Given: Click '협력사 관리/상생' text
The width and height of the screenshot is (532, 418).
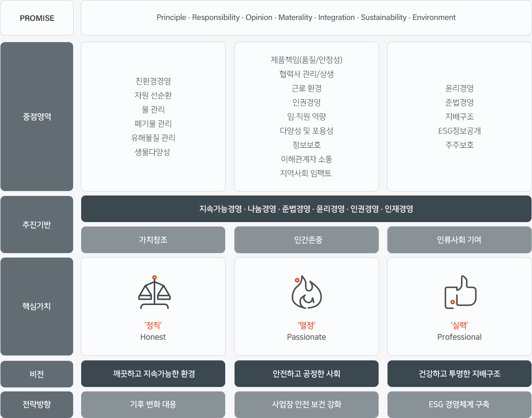Looking at the screenshot, I should (306, 74).
